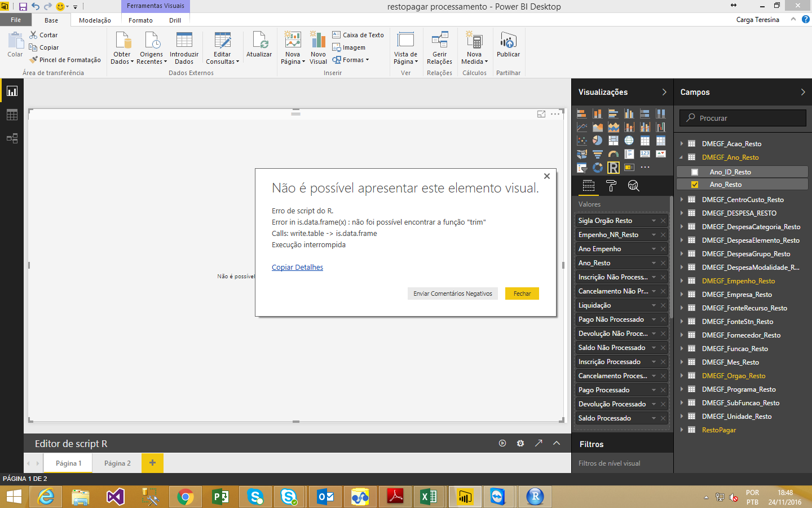
Task: Open the Fields well pane icon
Action: coord(589,186)
